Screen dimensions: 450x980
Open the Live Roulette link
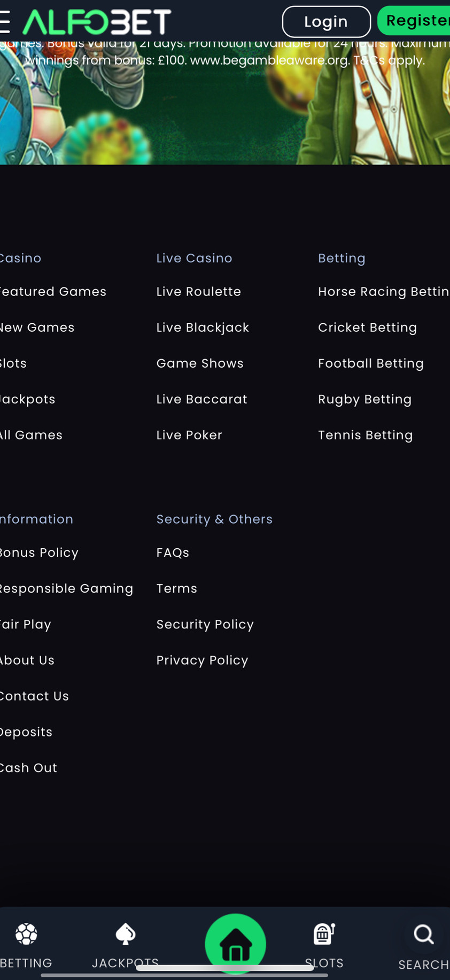pyautogui.click(x=199, y=292)
